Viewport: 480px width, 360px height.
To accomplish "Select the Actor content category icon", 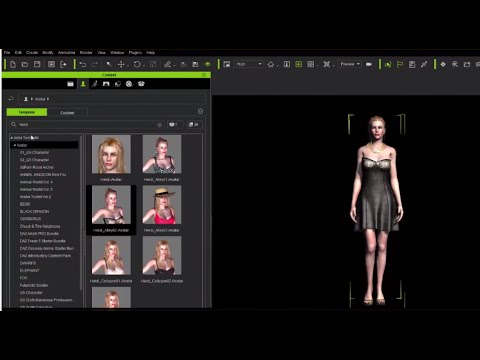I will pos(83,84).
